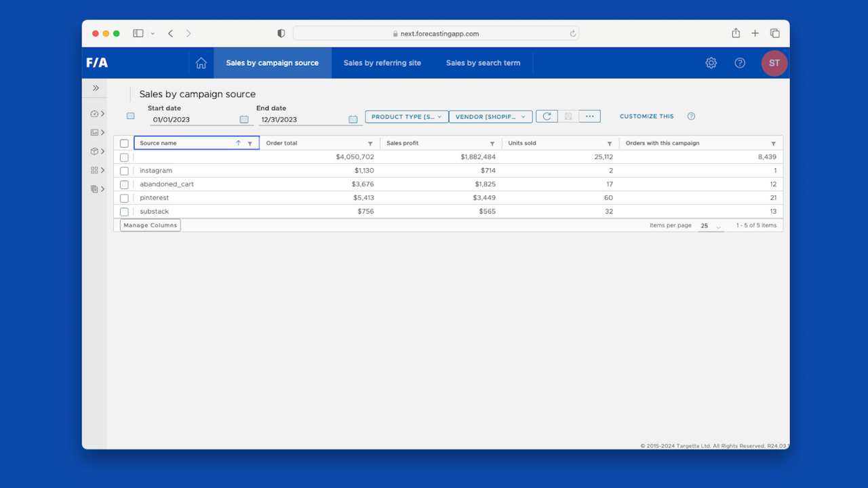Filter the Source name column

click(250, 144)
